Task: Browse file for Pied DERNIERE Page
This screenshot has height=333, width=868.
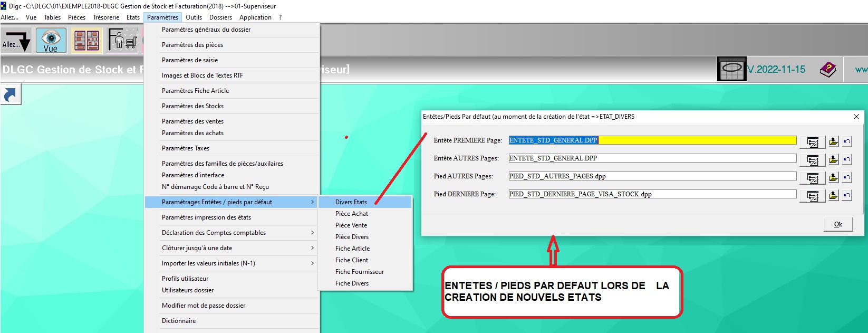Action: pos(833,195)
